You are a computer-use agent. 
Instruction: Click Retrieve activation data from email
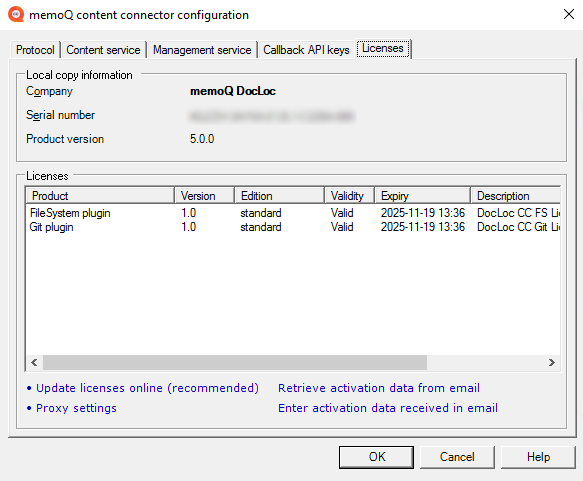pos(379,388)
